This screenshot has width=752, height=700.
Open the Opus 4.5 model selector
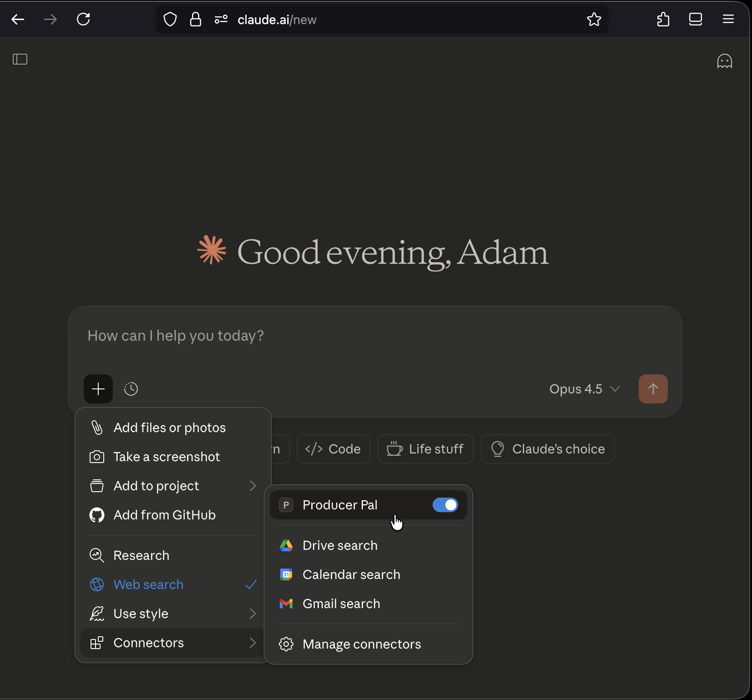click(x=585, y=389)
